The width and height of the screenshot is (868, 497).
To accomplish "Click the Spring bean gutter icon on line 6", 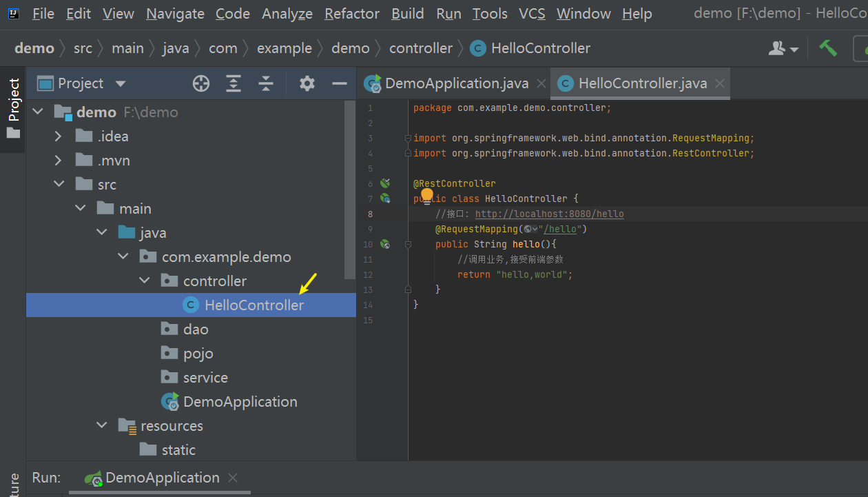I will (x=385, y=183).
